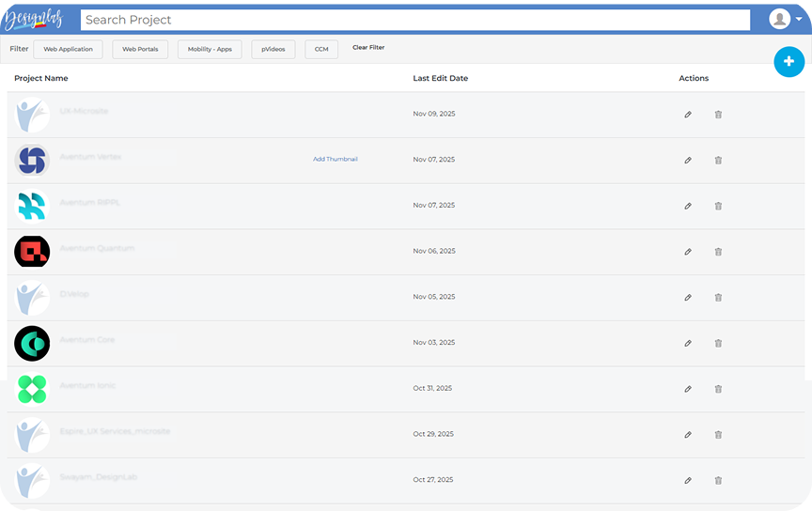Apply the Web Portals filter
The image size is (812, 511).
pos(140,49)
